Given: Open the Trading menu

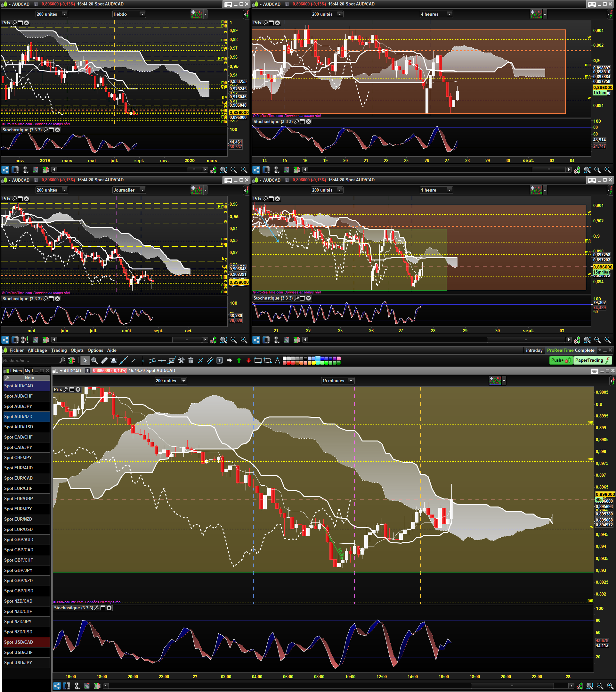Looking at the screenshot, I should pos(59,350).
